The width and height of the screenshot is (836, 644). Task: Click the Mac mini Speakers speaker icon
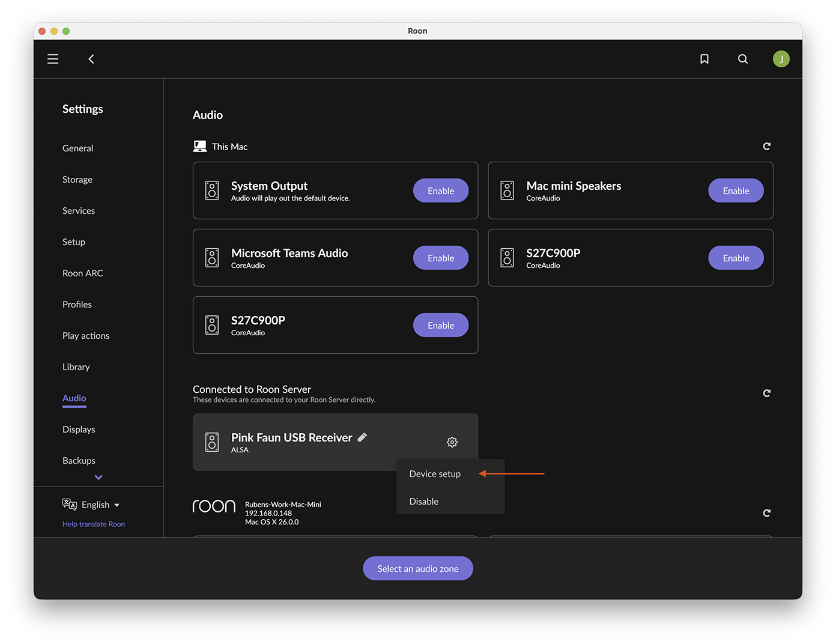[507, 190]
